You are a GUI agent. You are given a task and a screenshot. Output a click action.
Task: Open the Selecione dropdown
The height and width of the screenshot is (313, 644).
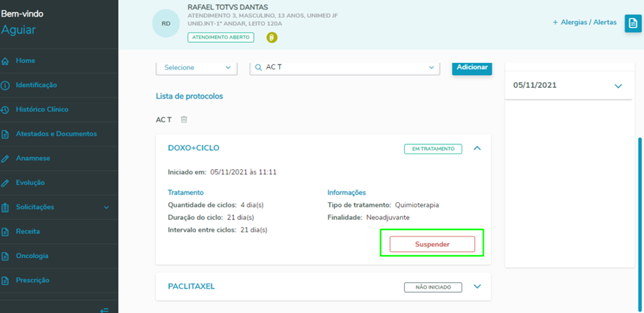pos(197,68)
